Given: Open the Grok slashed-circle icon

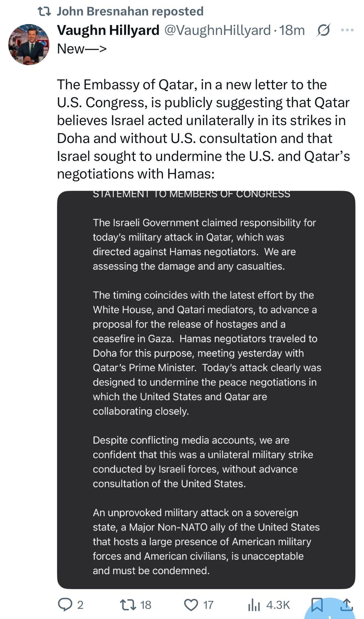Looking at the screenshot, I should tap(323, 30).
